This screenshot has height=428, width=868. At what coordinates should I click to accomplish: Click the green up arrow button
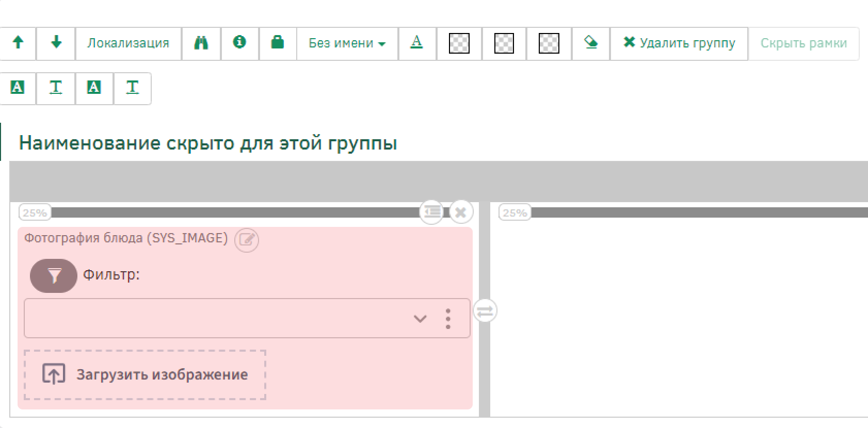click(x=18, y=43)
